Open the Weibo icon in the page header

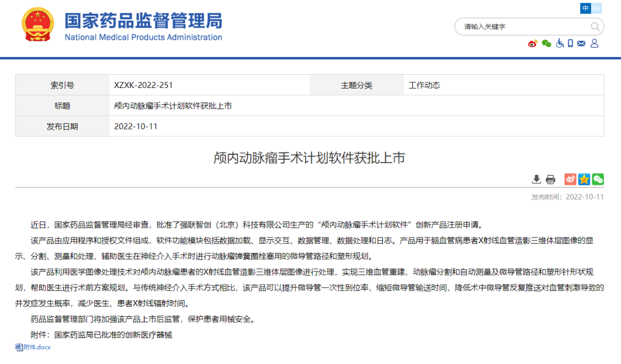point(532,44)
